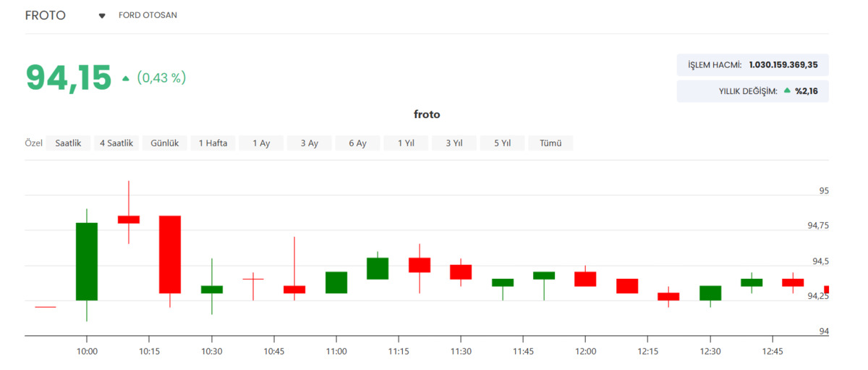The width and height of the screenshot is (868, 370).
Task: Select the 1 Yıl range
Action: coord(406,143)
